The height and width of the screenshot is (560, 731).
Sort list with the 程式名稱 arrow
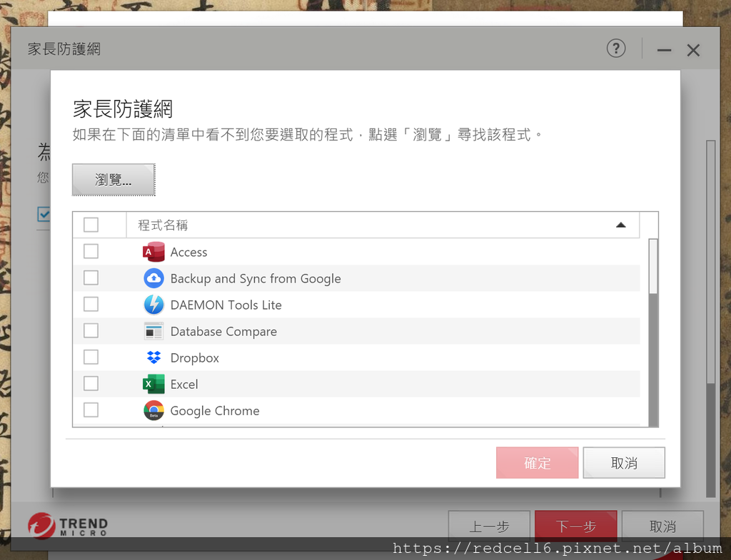[x=620, y=225]
